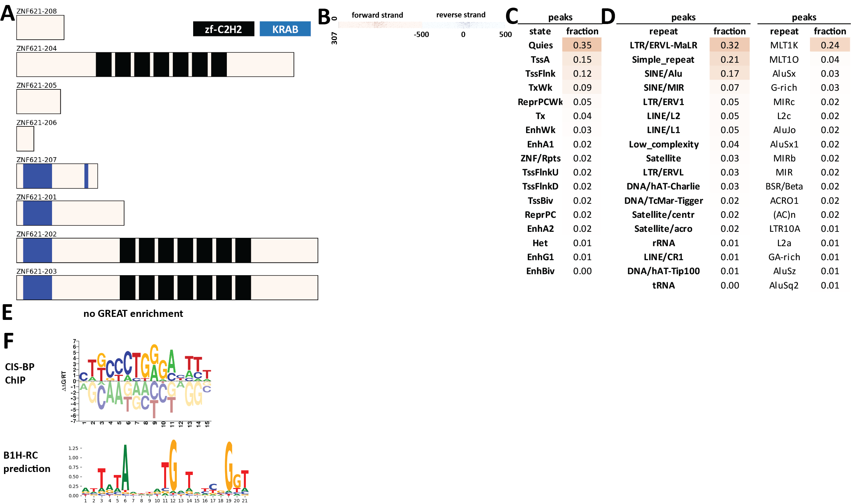Select the TssA state row
The image size is (851, 504).
click(x=559, y=59)
